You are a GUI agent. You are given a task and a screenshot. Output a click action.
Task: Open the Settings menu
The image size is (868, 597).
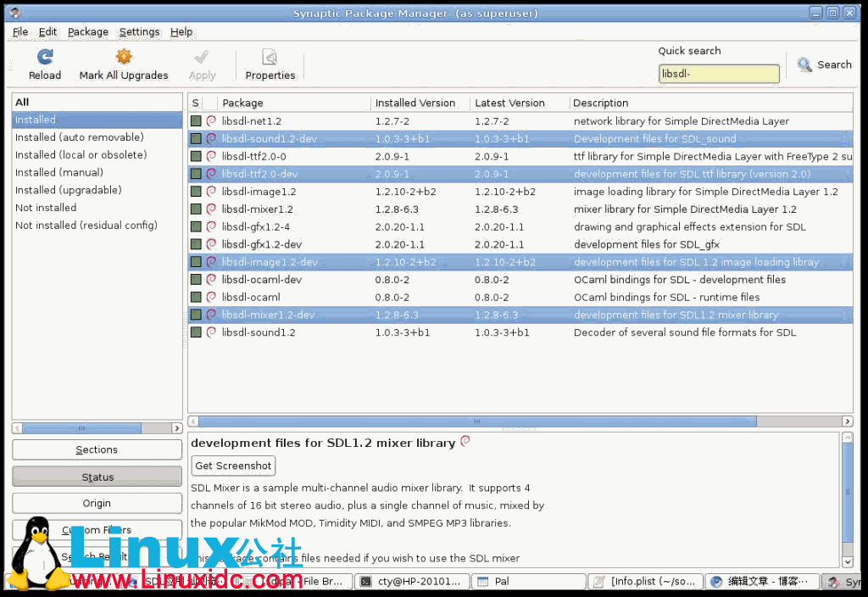[139, 31]
